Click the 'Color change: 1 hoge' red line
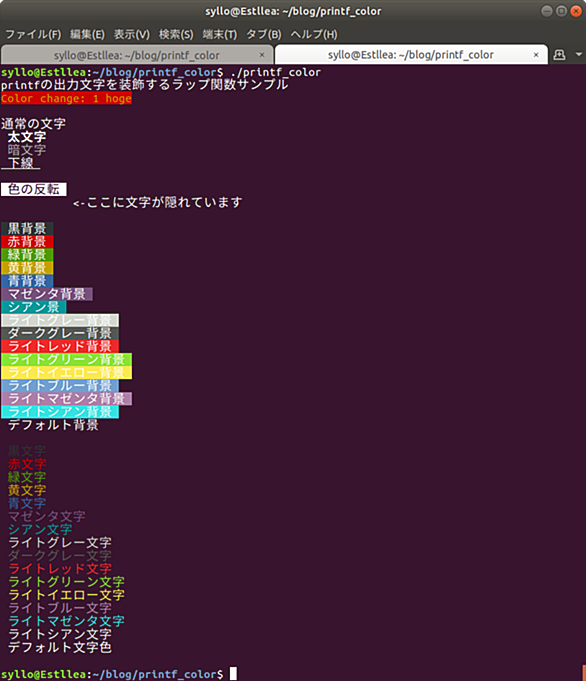The image size is (586, 681). pyautogui.click(x=66, y=99)
